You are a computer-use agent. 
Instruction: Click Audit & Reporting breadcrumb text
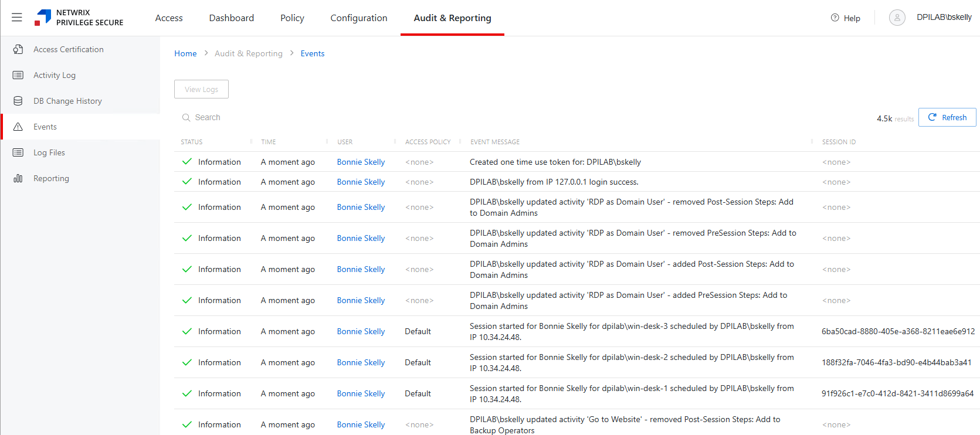coord(249,53)
